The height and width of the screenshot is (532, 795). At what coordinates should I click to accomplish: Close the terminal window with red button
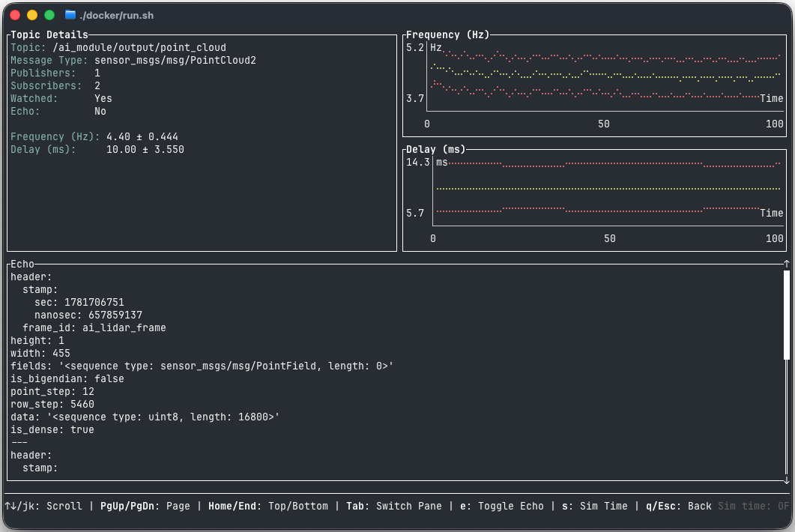(15, 15)
